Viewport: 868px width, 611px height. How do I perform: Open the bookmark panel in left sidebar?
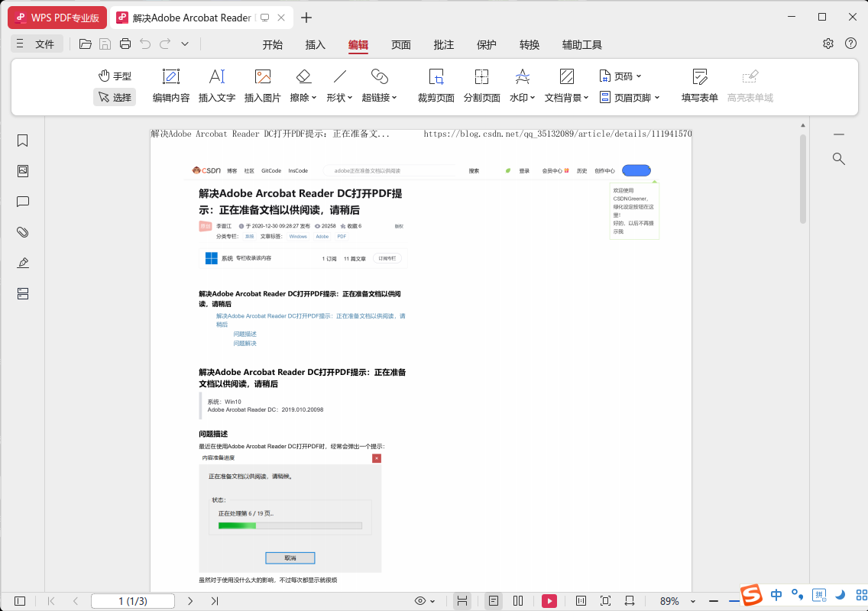point(23,141)
